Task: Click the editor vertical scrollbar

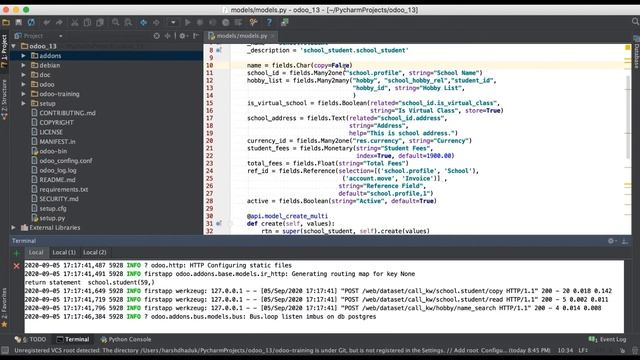Action: pyautogui.click(x=628, y=118)
